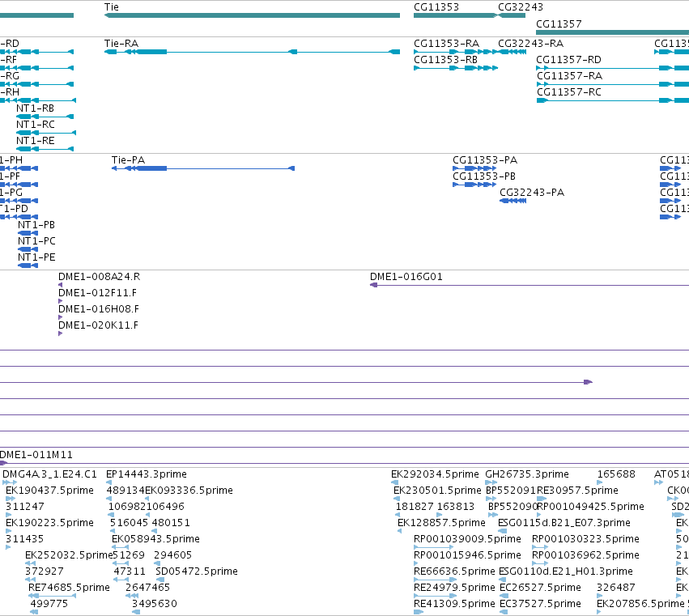Select the RE30957.5prime EST label

(x=577, y=491)
